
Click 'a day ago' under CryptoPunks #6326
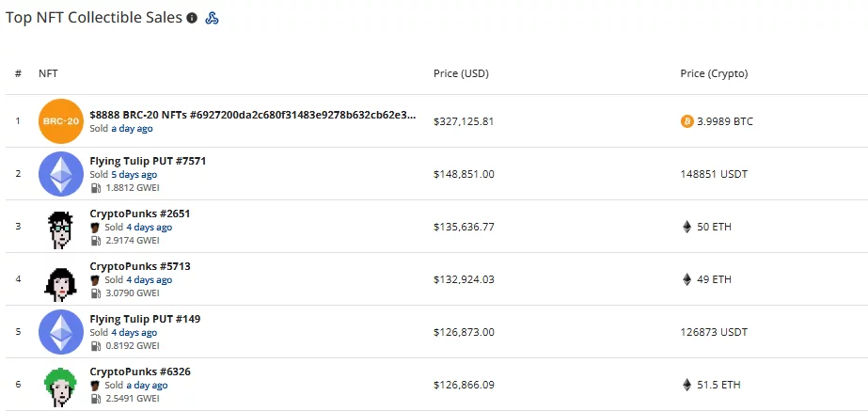pos(147,385)
